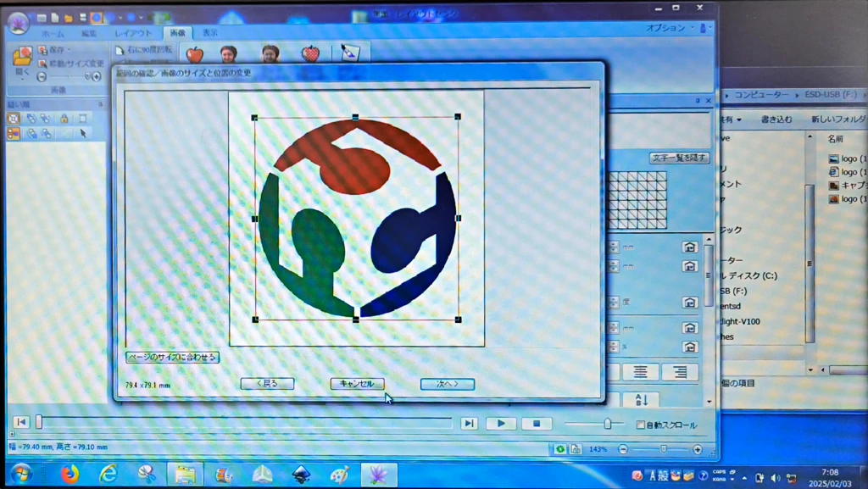The height and width of the screenshot is (489, 868).
Task: Open the design center brush icon
Action: (x=348, y=53)
